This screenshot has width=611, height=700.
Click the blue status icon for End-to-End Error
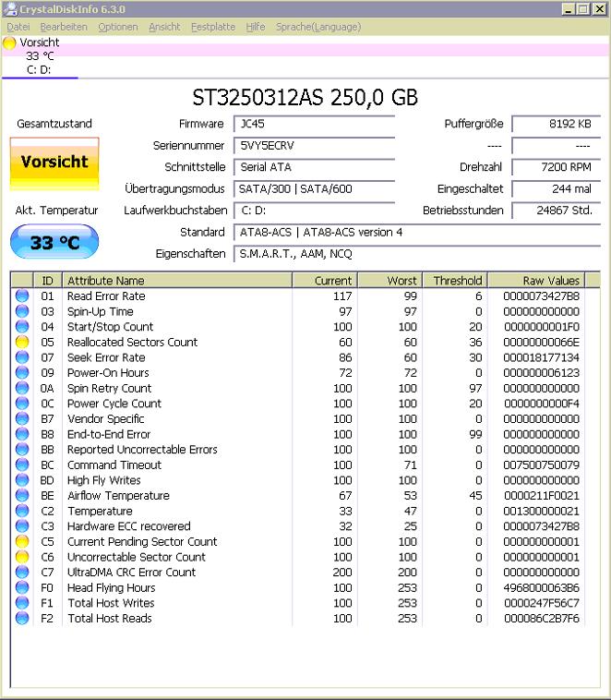(x=22, y=434)
